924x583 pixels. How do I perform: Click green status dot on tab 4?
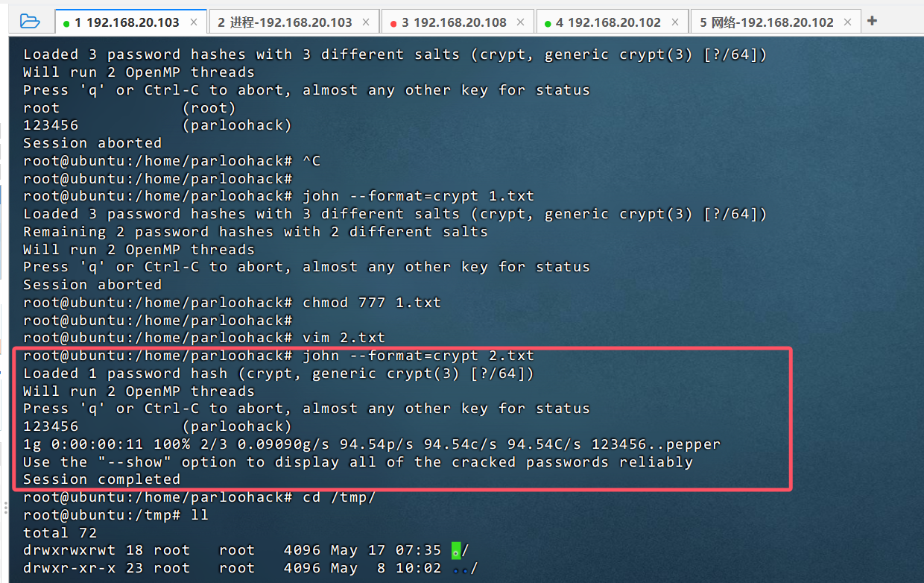pos(548,23)
